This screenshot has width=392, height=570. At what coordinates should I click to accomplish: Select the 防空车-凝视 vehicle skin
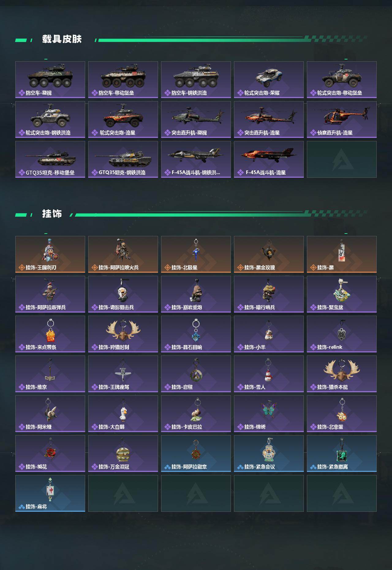(x=50, y=80)
